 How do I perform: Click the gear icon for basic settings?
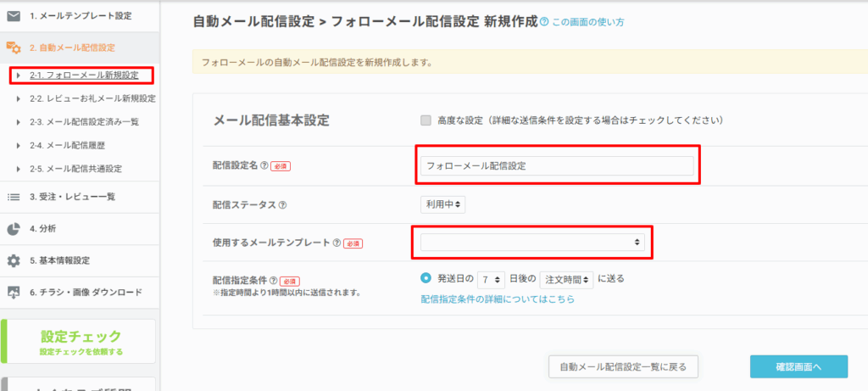pos(14,260)
